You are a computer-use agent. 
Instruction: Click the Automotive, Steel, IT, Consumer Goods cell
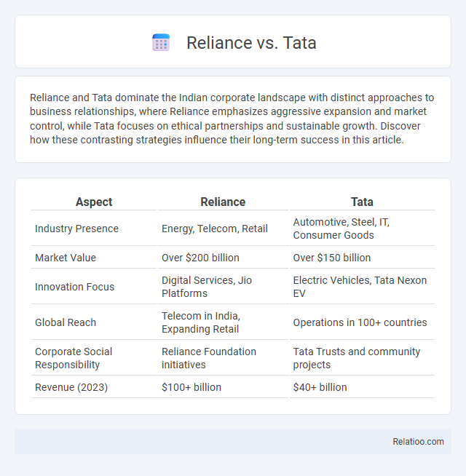[362, 229]
